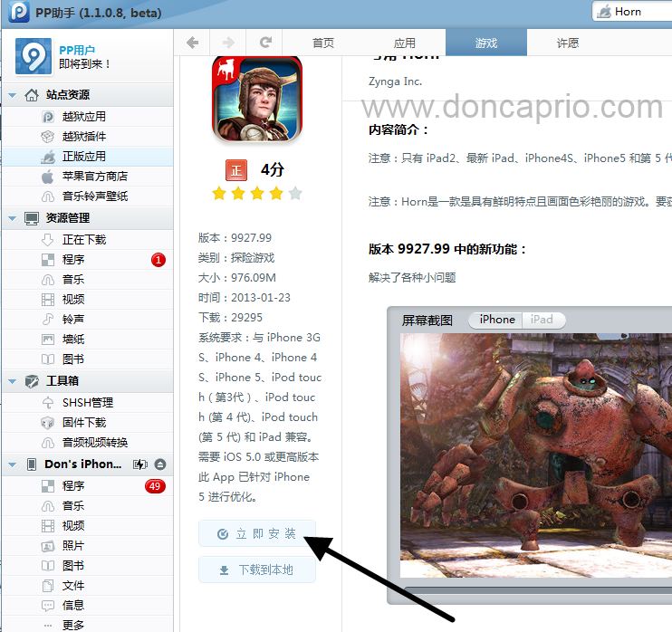Switch to the 应用 tab
Screen dimensions: 672x632
point(405,43)
